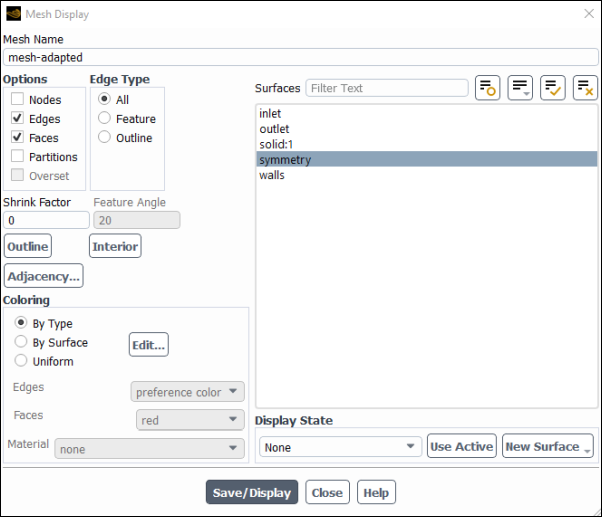602x517 pixels.
Task: Click the coloring Edit button
Action: 149,345
